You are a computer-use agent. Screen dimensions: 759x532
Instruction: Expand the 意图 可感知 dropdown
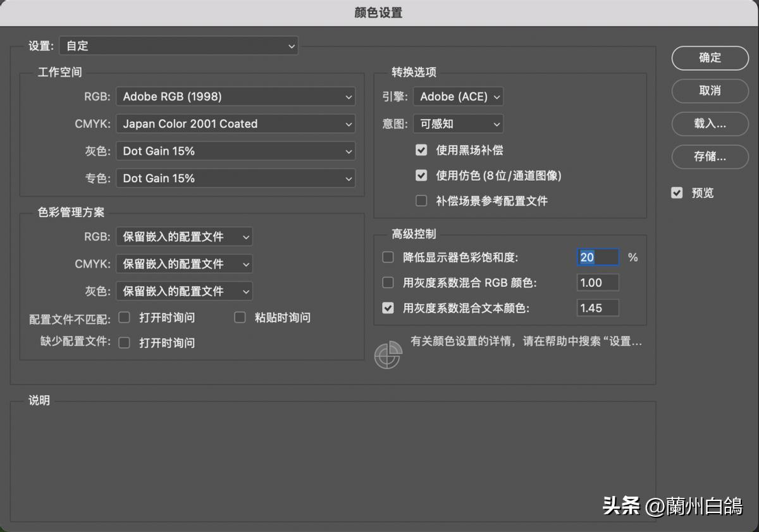pos(458,124)
